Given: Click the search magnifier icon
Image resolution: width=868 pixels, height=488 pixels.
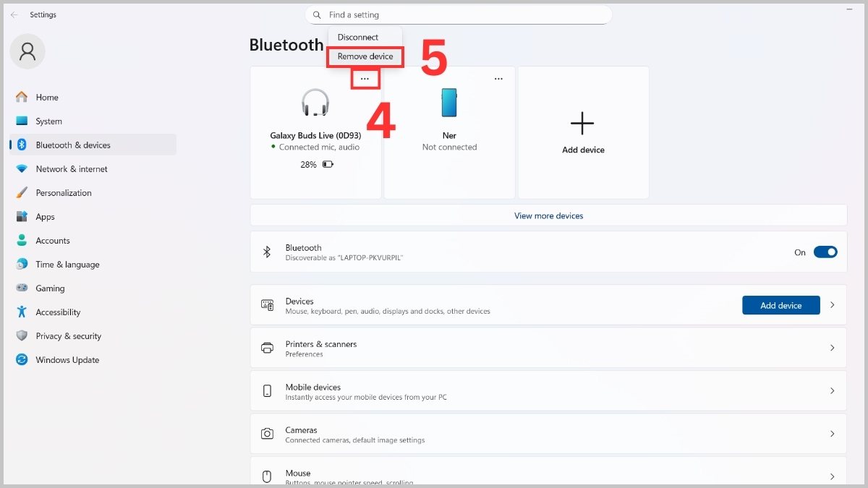Looking at the screenshot, I should click(x=317, y=14).
